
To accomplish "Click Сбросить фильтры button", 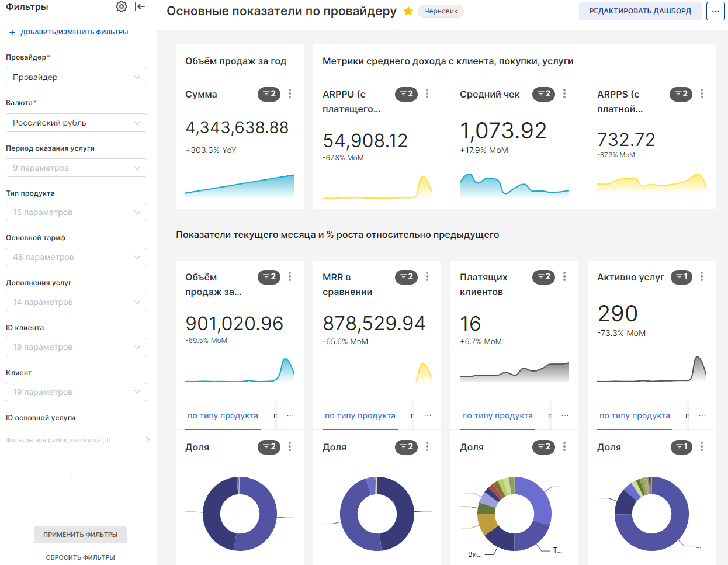I will click(x=80, y=557).
